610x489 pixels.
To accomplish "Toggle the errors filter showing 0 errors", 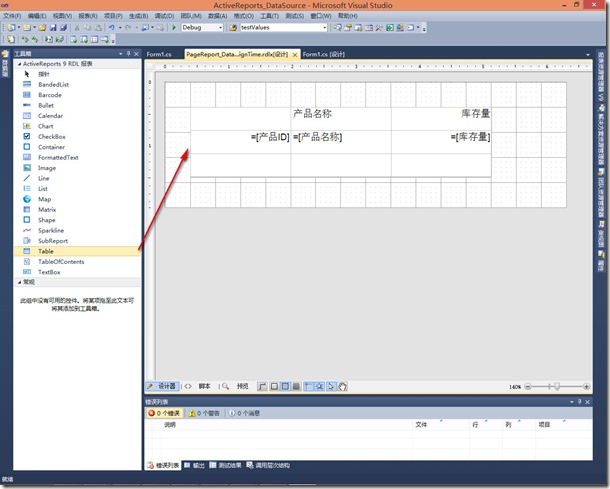I will point(164,414).
